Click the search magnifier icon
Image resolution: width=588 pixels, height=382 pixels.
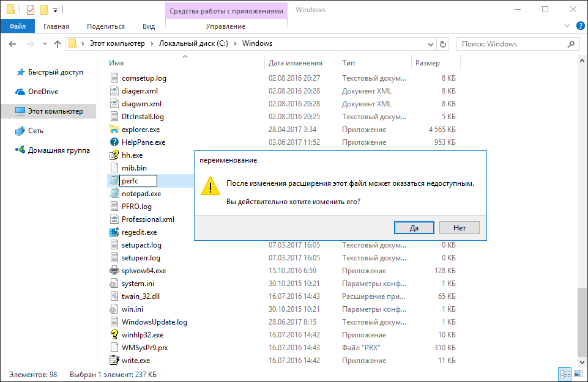coord(571,44)
